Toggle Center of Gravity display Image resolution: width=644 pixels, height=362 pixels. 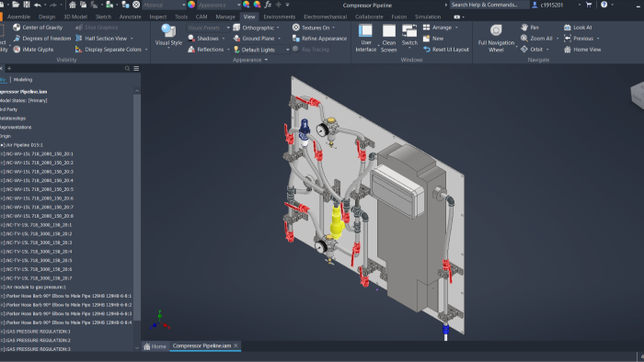[x=38, y=28]
